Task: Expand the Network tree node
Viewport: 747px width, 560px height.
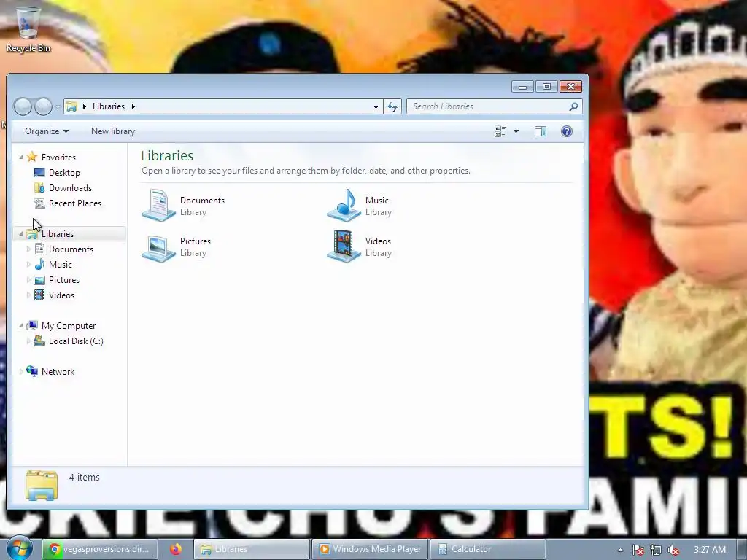Action: (21, 371)
